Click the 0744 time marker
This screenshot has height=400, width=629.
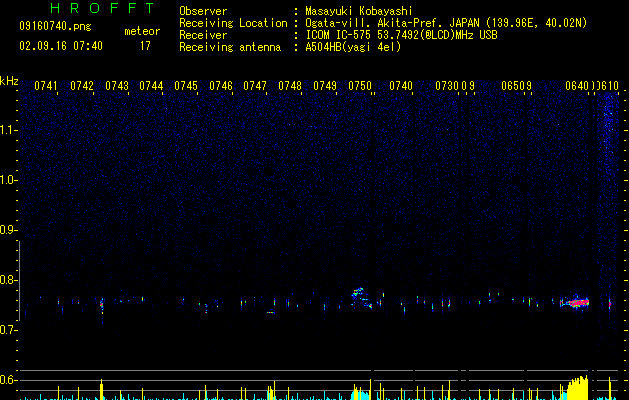coord(151,86)
